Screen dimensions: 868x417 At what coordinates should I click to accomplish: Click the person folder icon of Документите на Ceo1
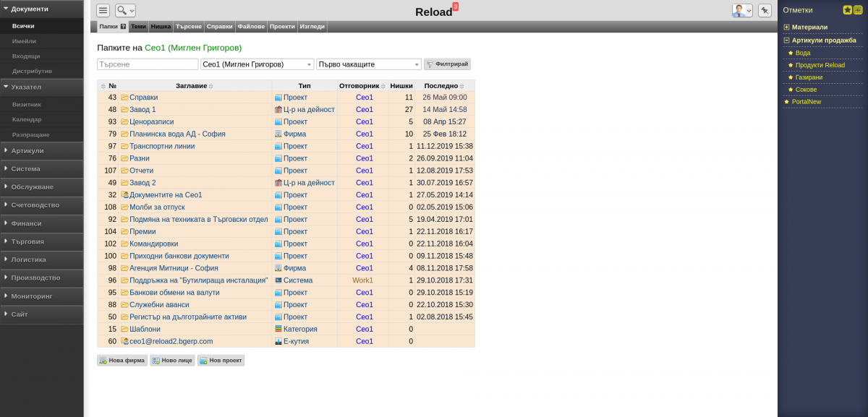124,195
